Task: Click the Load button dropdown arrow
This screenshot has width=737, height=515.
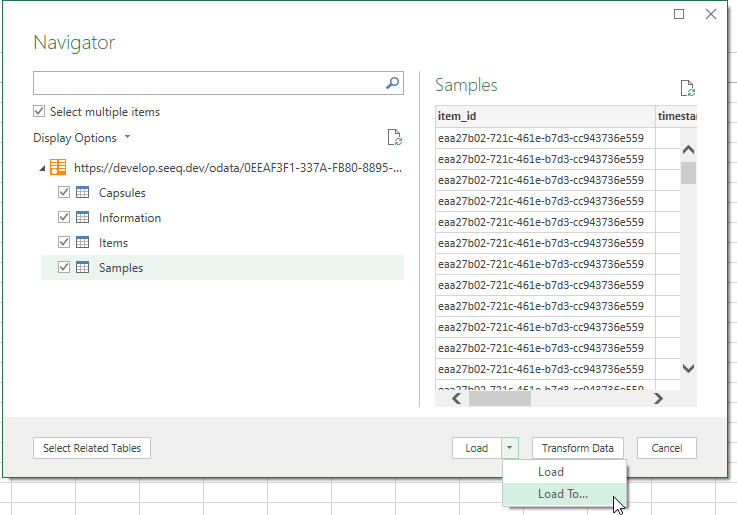Action: [510, 448]
